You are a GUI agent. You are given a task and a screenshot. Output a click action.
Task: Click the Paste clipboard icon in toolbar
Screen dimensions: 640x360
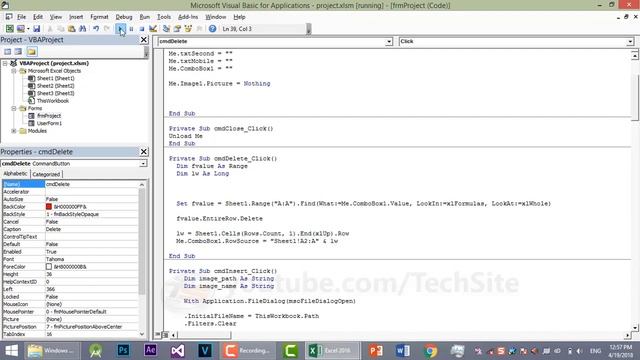point(71,29)
